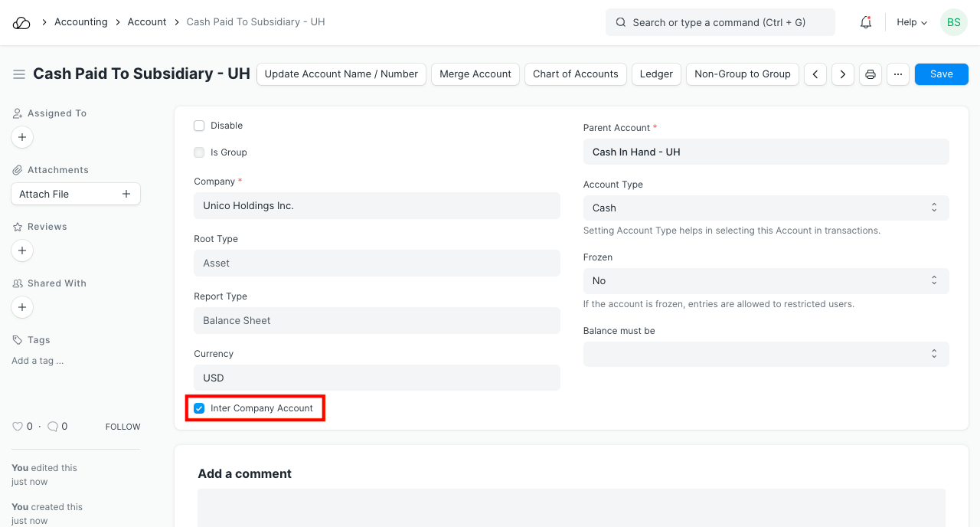Open Balance must be dropdown
Screen dimensions: 980x527
click(766, 354)
